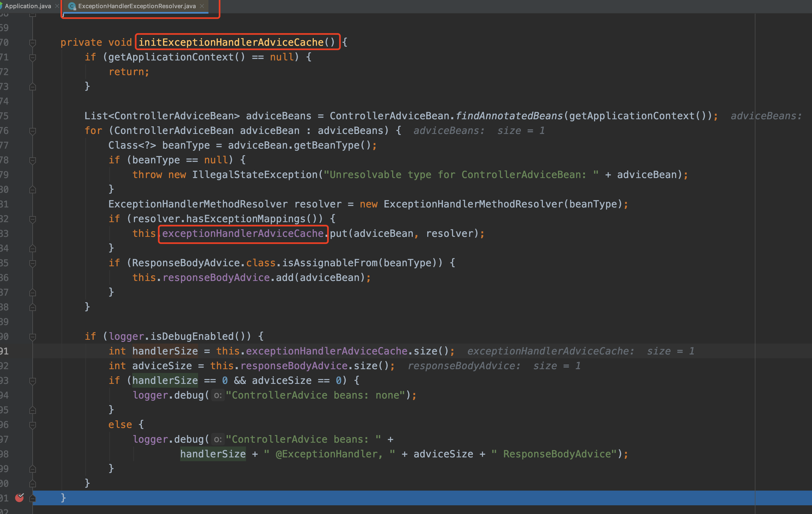The image size is (812, 514).
Task: Collapse the else block fold marker
Action: (x=33, y=425)
